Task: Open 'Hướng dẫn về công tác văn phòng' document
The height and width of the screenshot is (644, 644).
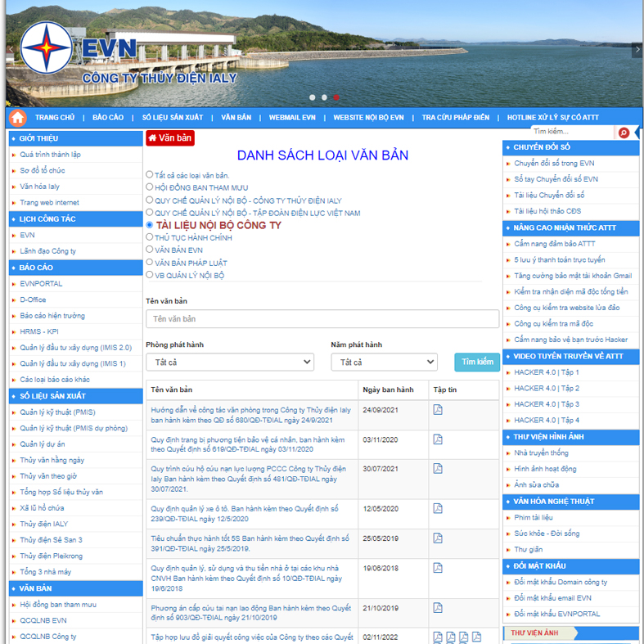Action: point(250,415)
